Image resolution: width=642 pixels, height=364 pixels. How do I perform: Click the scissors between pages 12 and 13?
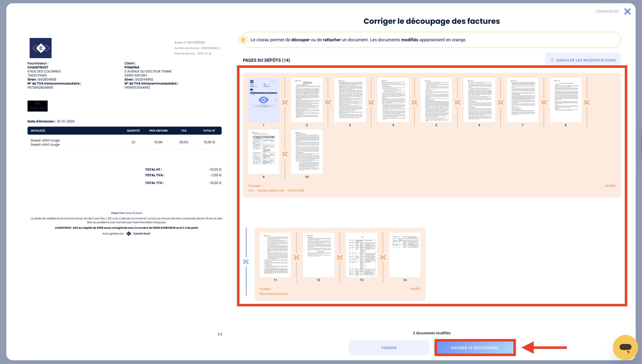[340, 257]
